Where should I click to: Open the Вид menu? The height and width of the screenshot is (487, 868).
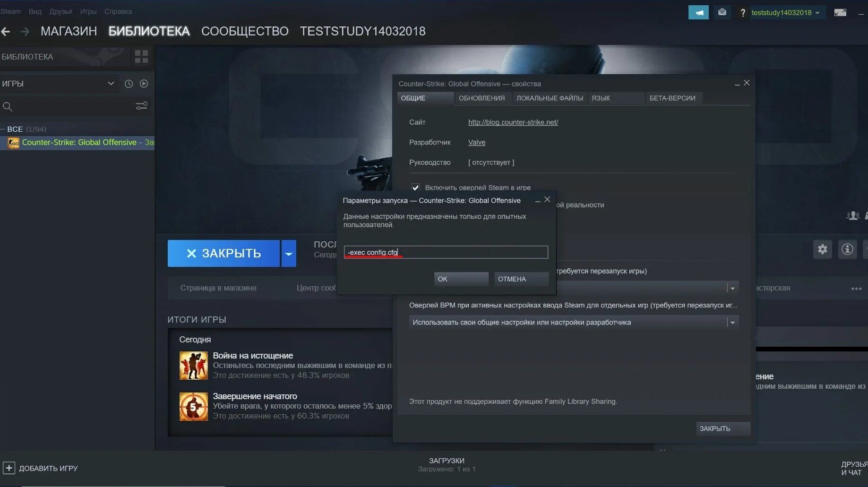35,11
